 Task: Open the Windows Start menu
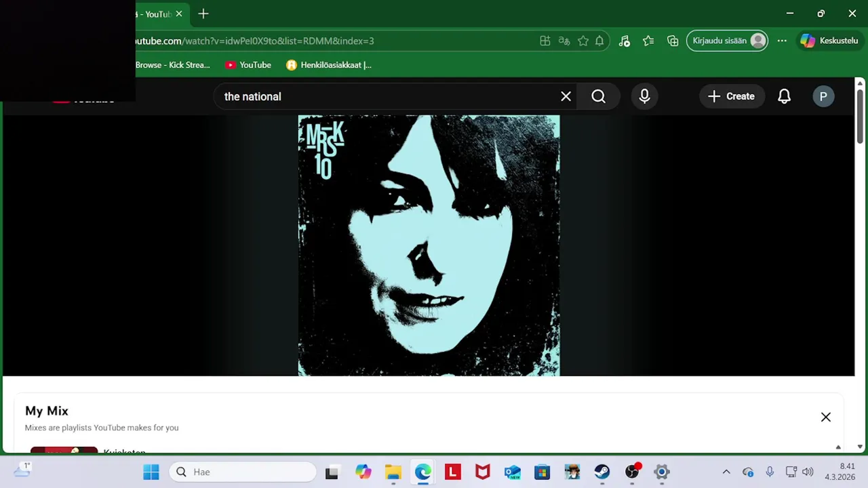click(x=151, y=472)
